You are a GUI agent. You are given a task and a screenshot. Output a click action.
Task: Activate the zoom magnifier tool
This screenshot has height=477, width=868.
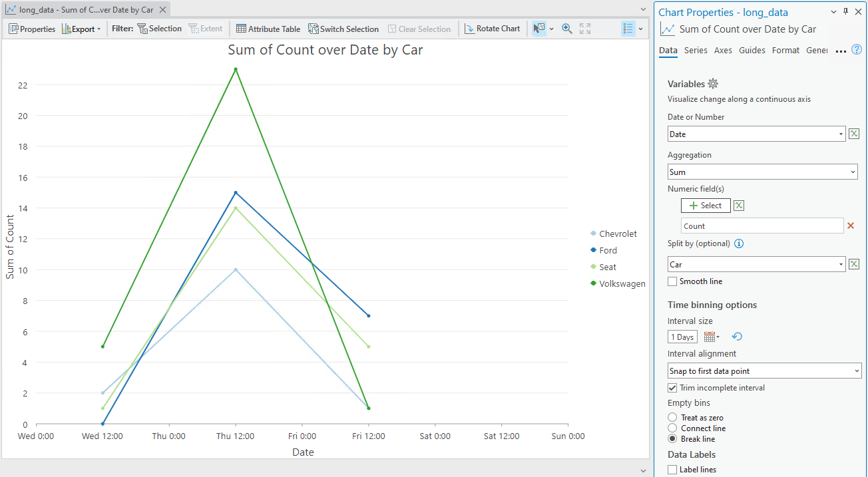[x=567, y=29]
